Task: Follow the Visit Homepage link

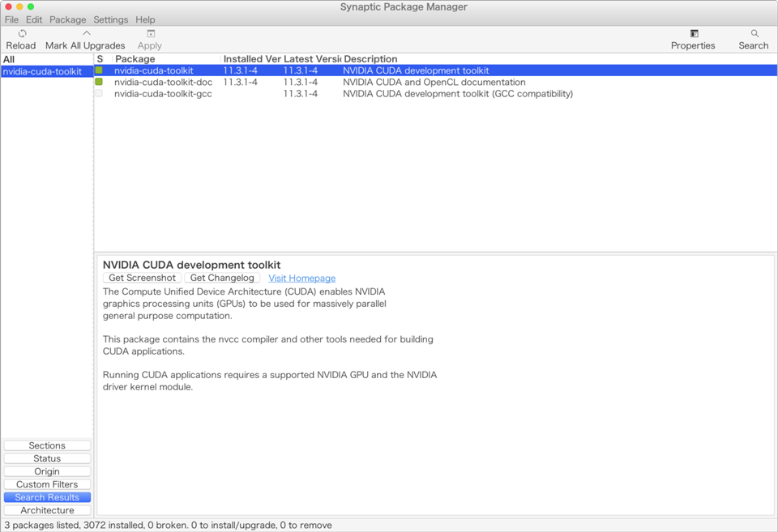Action: (301, 278)
